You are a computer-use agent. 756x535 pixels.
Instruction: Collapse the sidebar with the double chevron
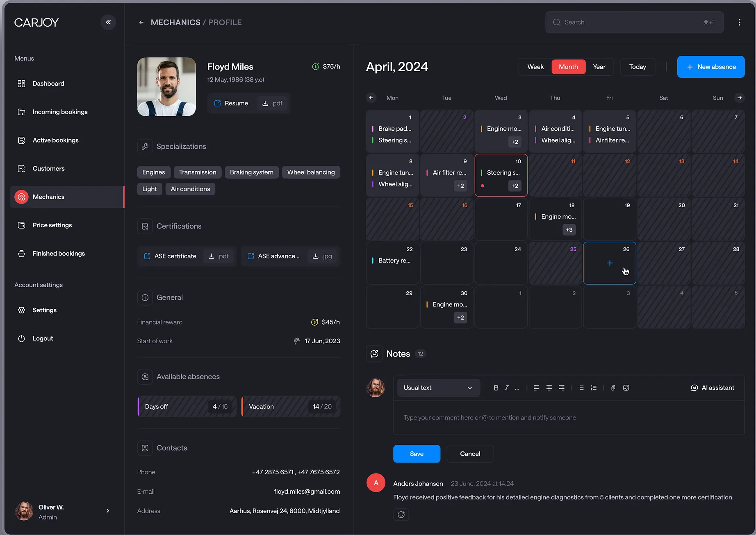(108, 22)
